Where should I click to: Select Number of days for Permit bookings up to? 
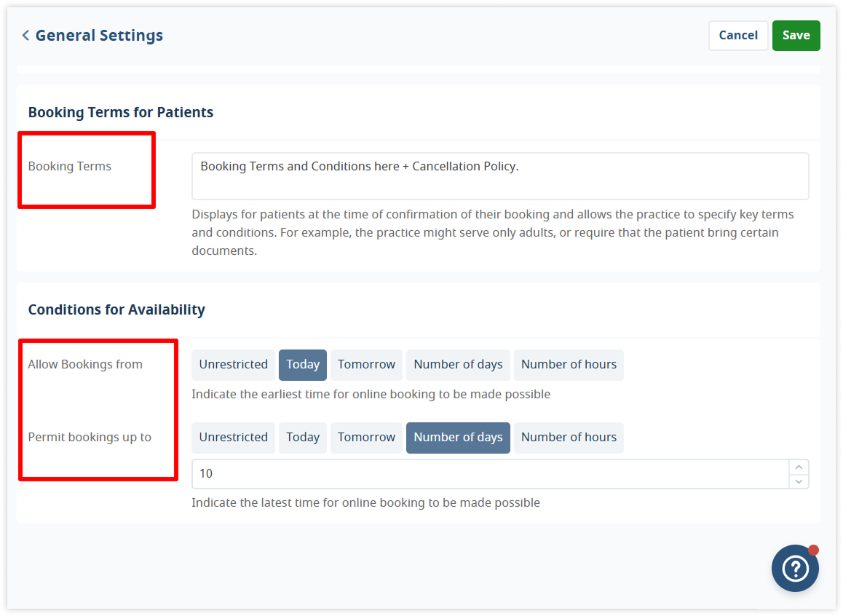coord(458,438)
